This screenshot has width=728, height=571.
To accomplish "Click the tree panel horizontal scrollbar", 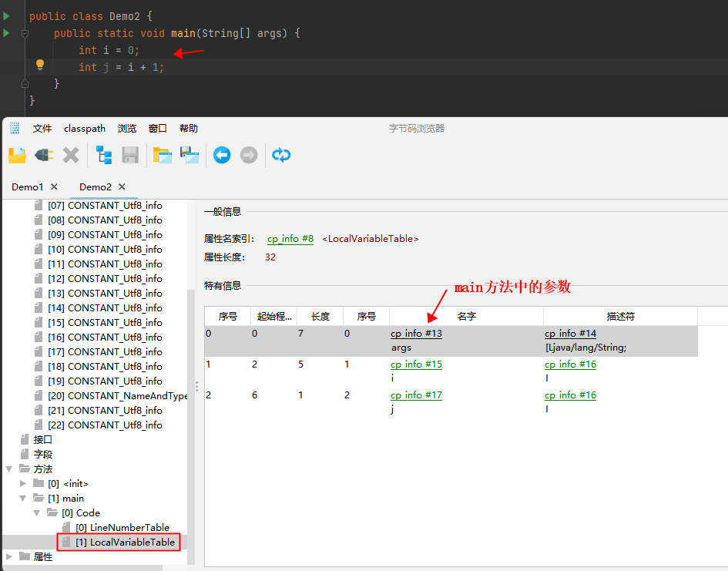I will coord(82,568).
